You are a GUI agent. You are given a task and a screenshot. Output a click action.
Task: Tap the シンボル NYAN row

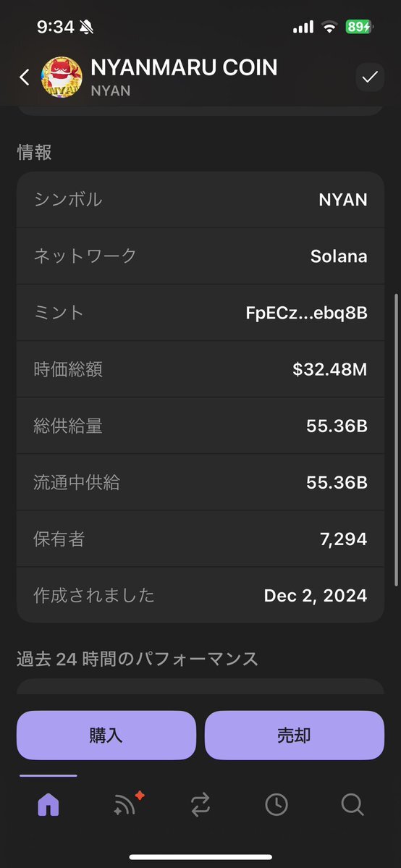point(200,199)
